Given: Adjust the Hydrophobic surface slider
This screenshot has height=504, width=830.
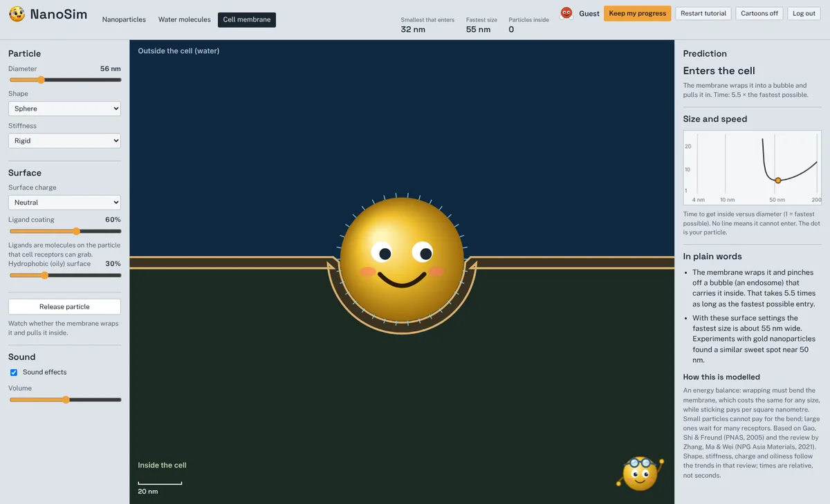Looking at the screenshot, I should 64,275.
